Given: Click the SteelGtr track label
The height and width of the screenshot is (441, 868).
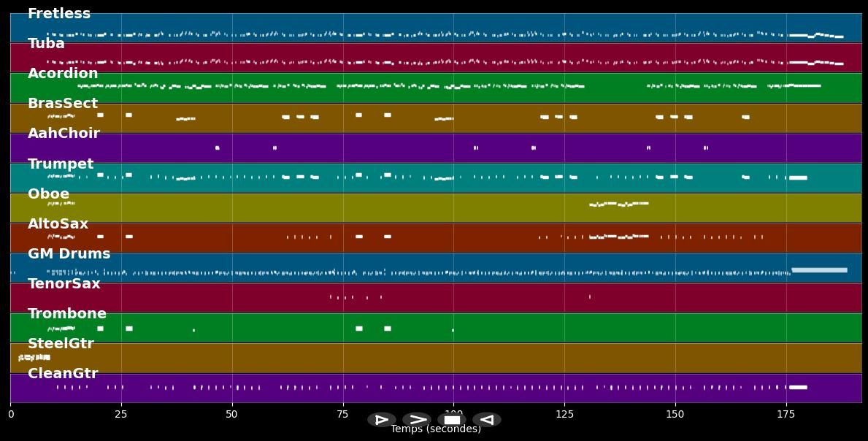Looking at the screenshot, I should point(61,344).
